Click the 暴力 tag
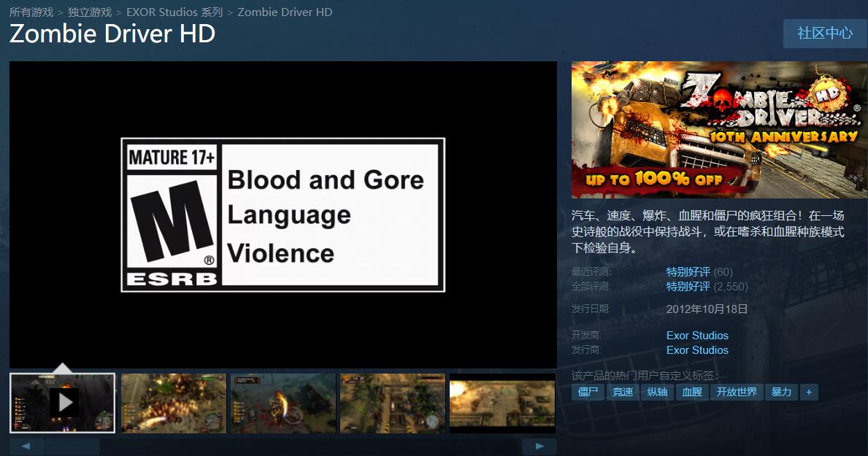 coord(783,392)
